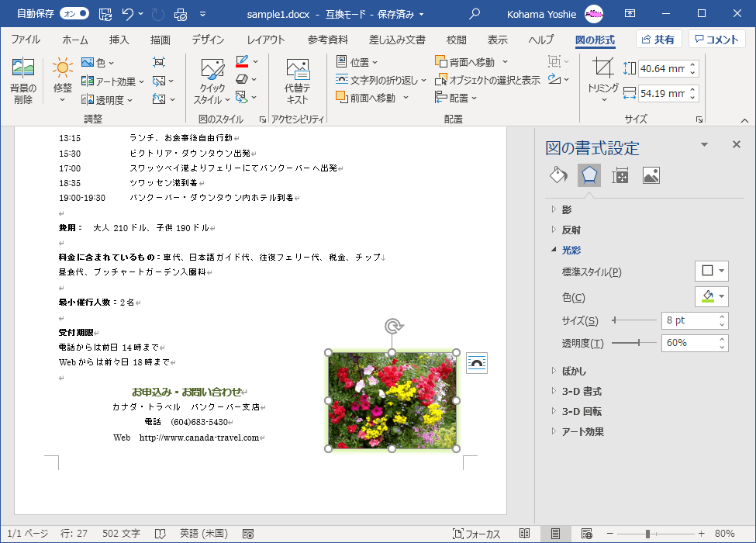
Task: Click the shape height 40.64 mm field
Action: (x=664, y=68)
